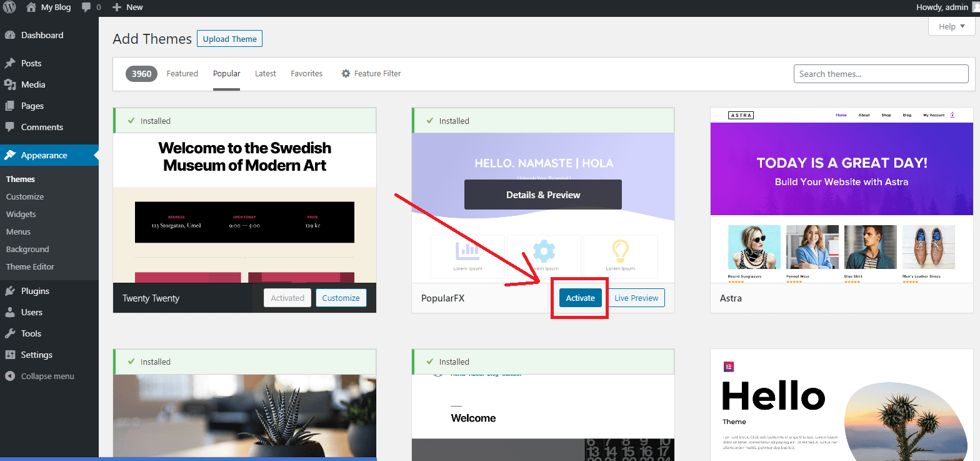Click the Collapse menu arrow icon
Screen dimensions: 980x461
(x=10, y=376)
